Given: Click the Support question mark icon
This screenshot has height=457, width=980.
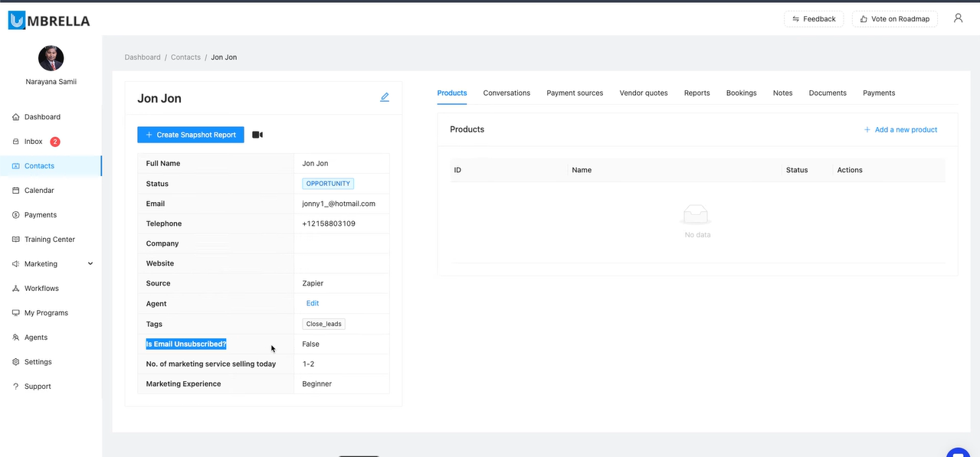Looking at the screenshot, I should (x=16, y=387).
